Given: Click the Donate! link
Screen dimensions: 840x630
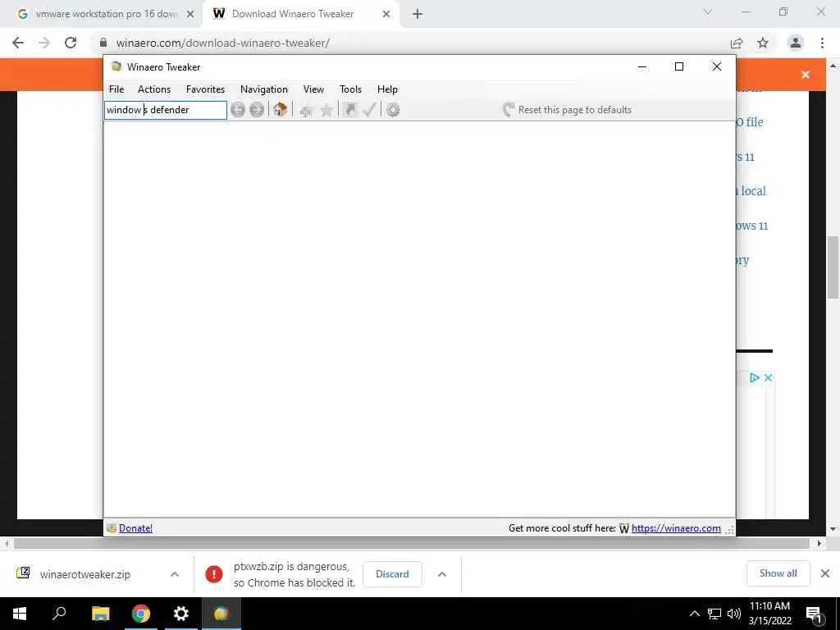Looking at the screenshot, I should click(135, 528).
